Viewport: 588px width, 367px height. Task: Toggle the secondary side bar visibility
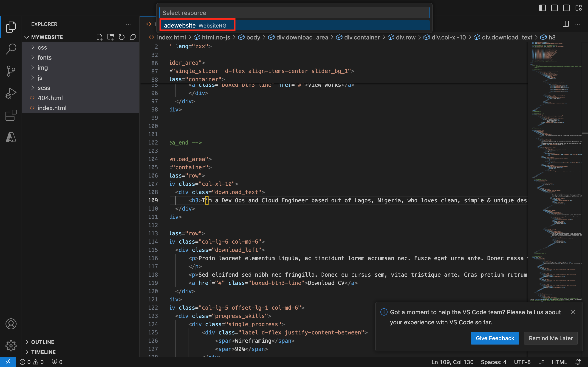[x=566, y=8]
